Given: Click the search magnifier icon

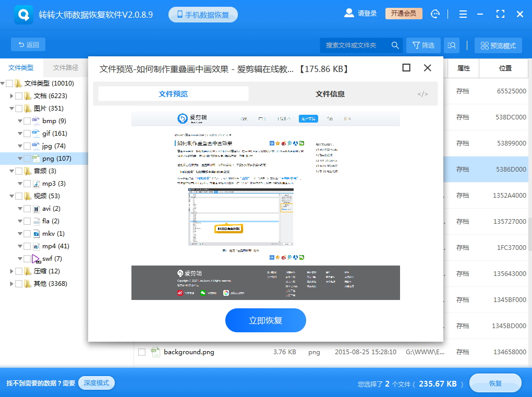Looking at the screenshot, I should [x=395, y=45].
